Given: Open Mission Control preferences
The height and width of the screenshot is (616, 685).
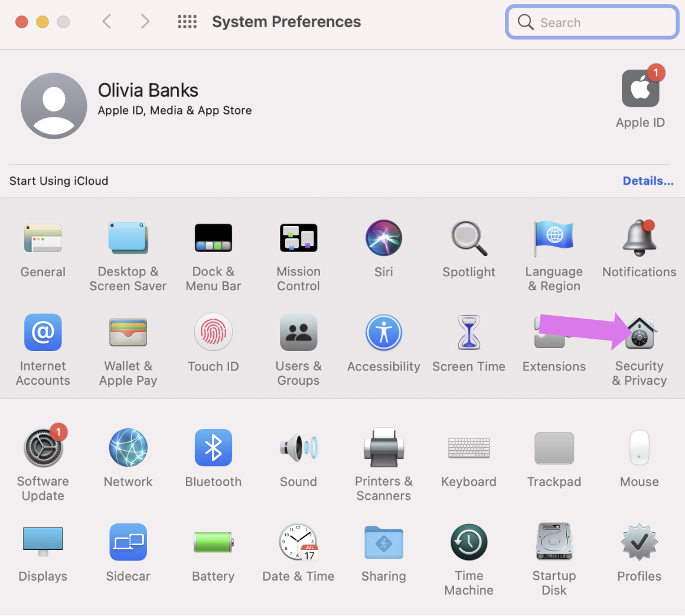Looking at the screenshot, I should [x=298, y=238].
